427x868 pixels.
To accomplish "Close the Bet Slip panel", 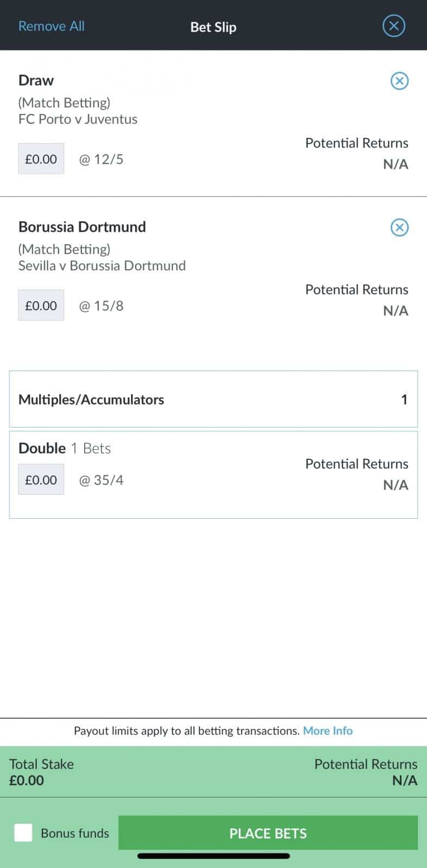I will [x=393, y=25].
